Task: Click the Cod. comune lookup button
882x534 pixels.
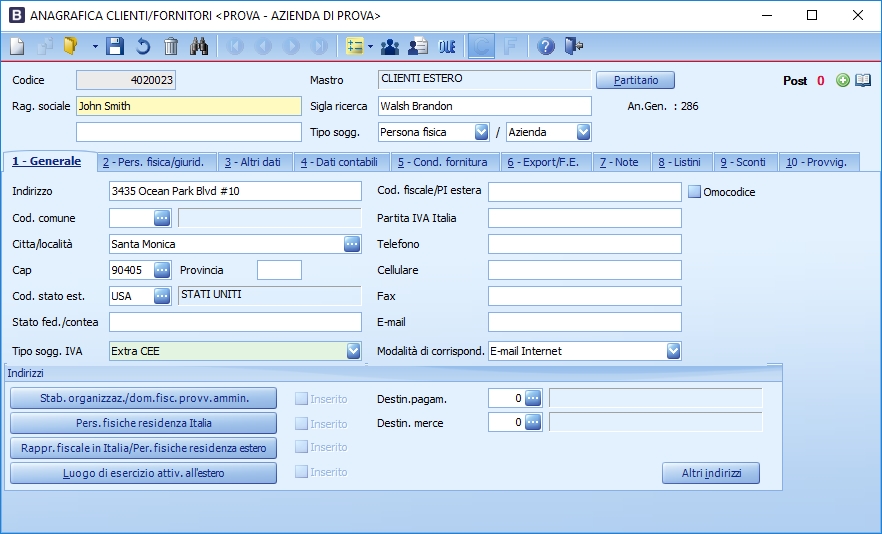Action: click(162, 218)
